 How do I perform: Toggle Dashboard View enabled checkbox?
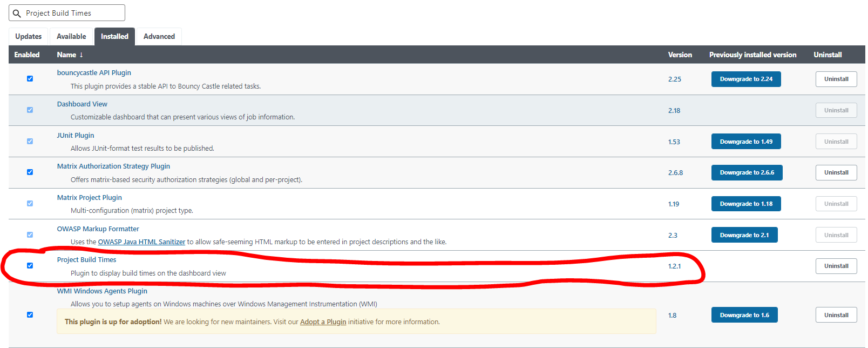30,110
